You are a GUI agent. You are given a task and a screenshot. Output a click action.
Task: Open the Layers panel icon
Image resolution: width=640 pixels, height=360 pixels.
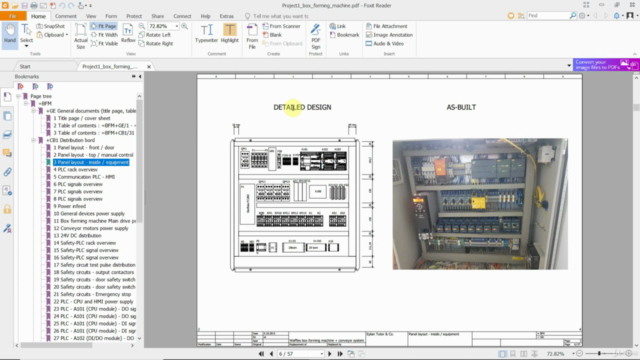(x=7, y=135)
